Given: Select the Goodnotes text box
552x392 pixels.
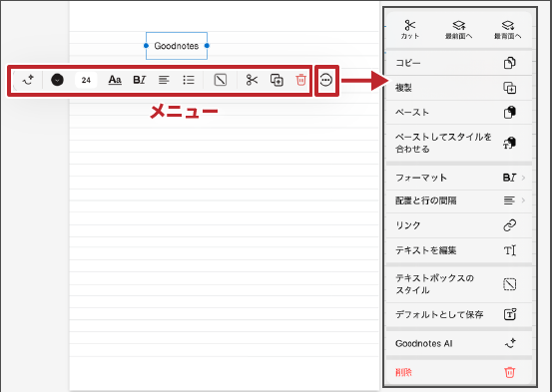Looking at the screenshot, I should (177, 46).
